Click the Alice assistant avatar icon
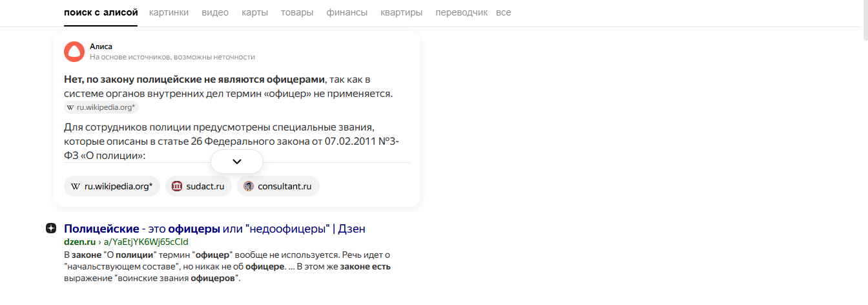Image resolution: width=868 pixels, height=305 pixels. (x=74, y=52)
